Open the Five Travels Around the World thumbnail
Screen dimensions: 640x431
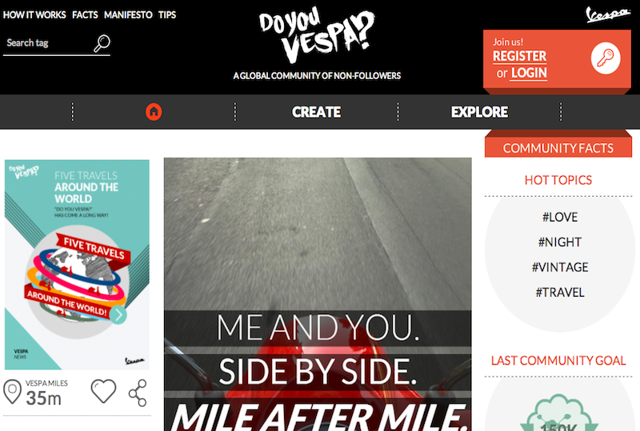77,264
